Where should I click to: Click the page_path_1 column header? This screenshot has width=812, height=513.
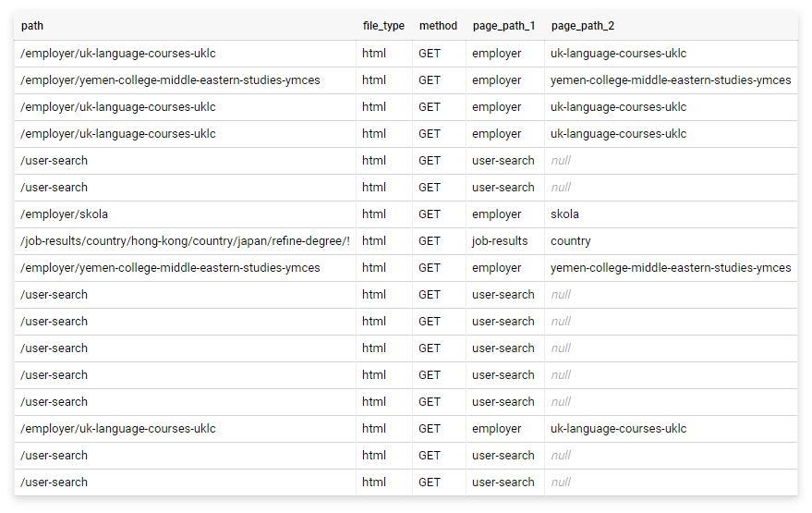coord(503,26)
